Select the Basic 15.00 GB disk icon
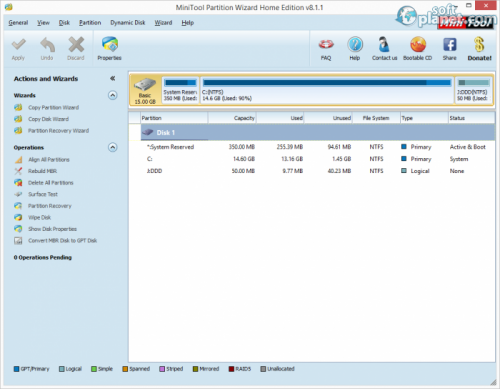Screen dimensions: 500x389 click(x=145, y=90)
